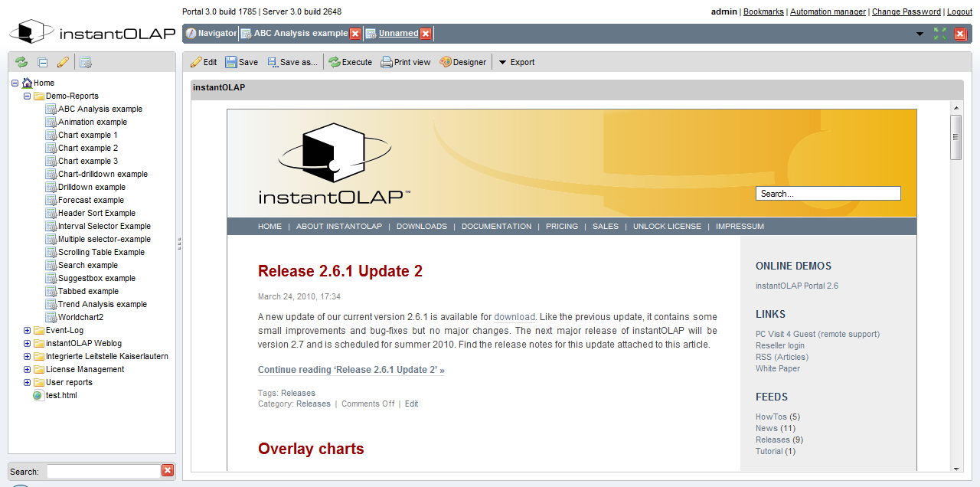Open the report settings icon with gear in sidebar
The height and width of the screenshot is (487, 980).
[x=86, y=63]
